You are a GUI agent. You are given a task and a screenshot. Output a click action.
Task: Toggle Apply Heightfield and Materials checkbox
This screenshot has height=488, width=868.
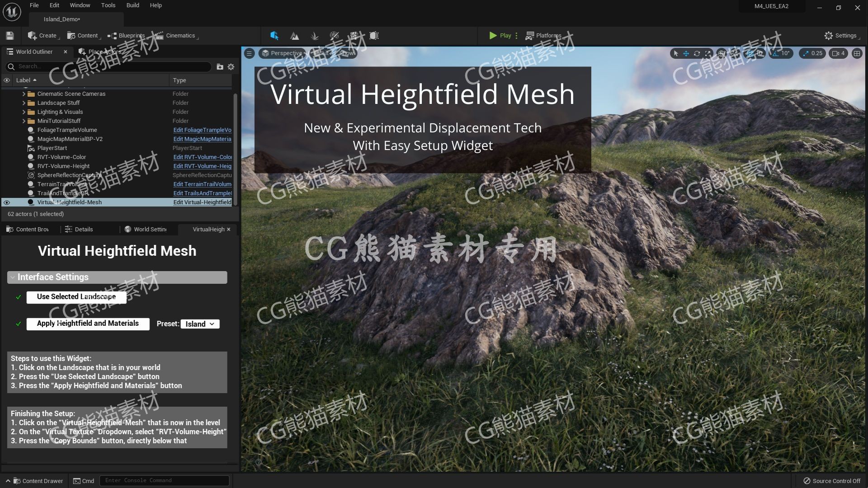(18, 323)
